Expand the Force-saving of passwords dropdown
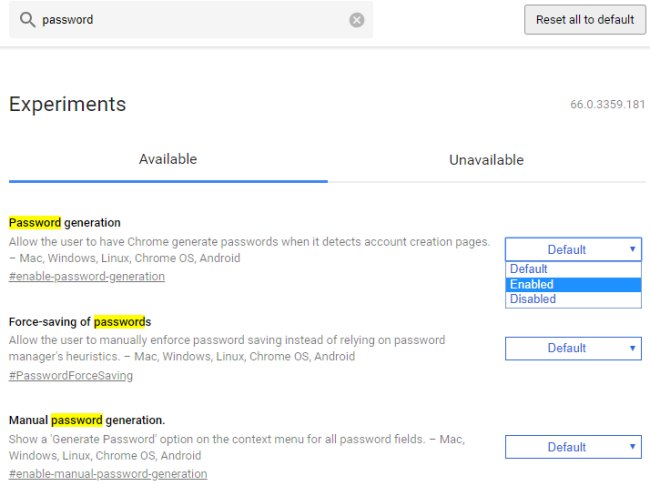The height and width of the screenshot is (486, 650). 573,348
